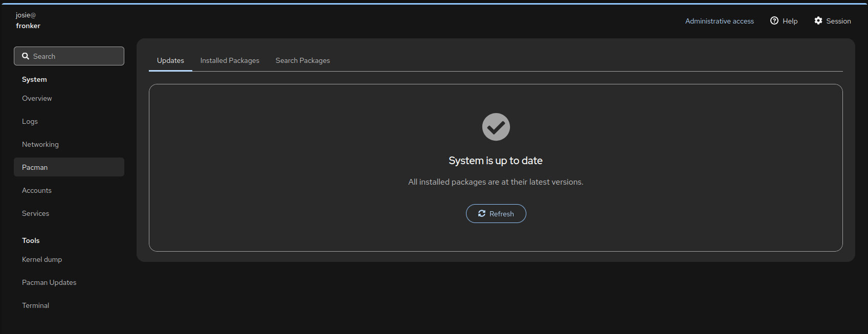Navigate to the Networking page
The height and width of the screenshot is (334, 868).
[x=40, y=144]
